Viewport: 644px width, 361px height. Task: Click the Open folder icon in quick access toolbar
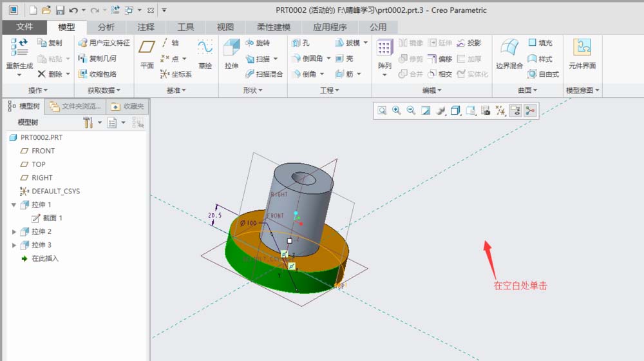click(x=46, y=10)
